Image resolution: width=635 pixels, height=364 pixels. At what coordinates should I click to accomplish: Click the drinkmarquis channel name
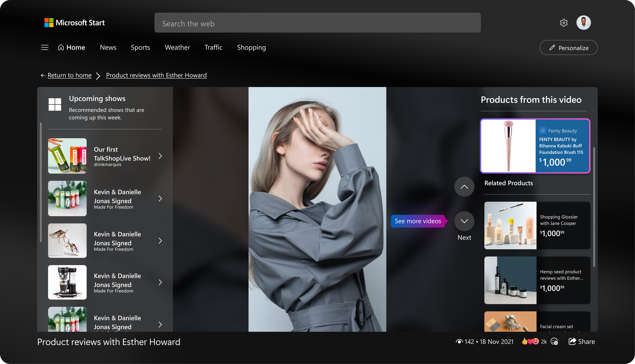pos(108,165)
